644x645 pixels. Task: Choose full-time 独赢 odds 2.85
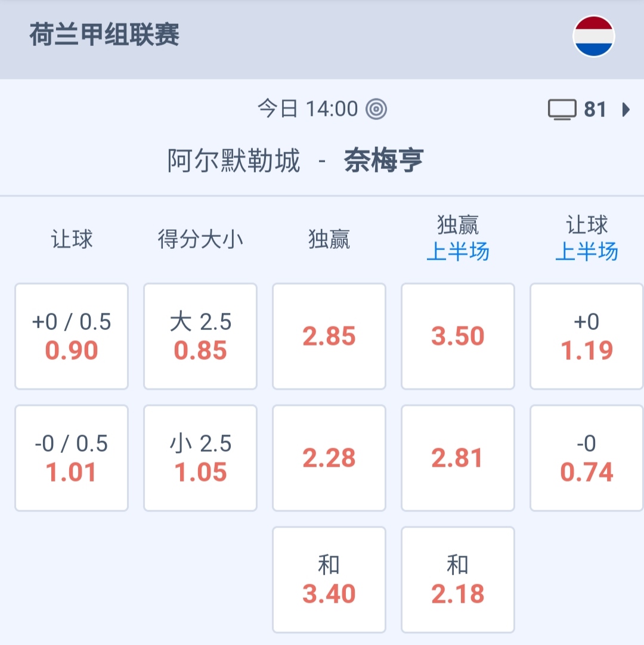click(329, 337)
